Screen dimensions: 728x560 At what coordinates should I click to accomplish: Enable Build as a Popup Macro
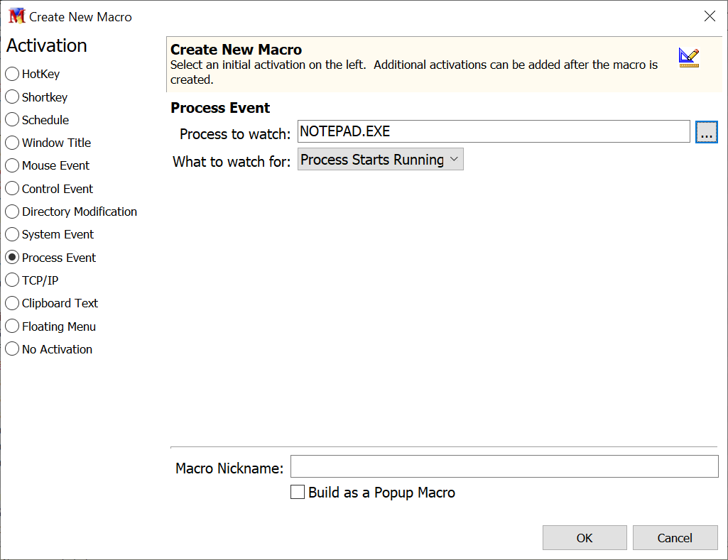[298, 493]
